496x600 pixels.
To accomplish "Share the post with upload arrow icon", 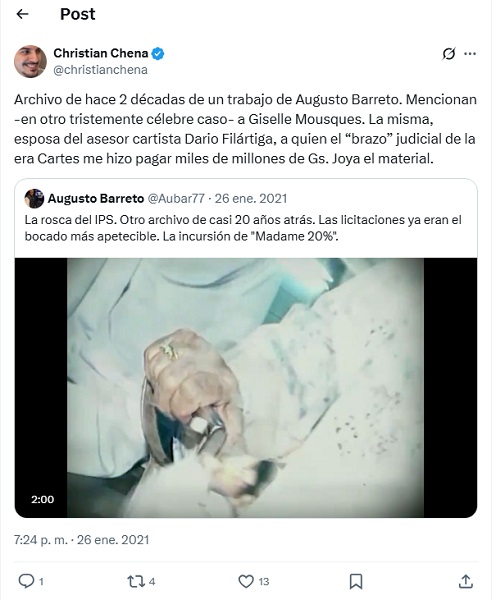I will [465, 581].
